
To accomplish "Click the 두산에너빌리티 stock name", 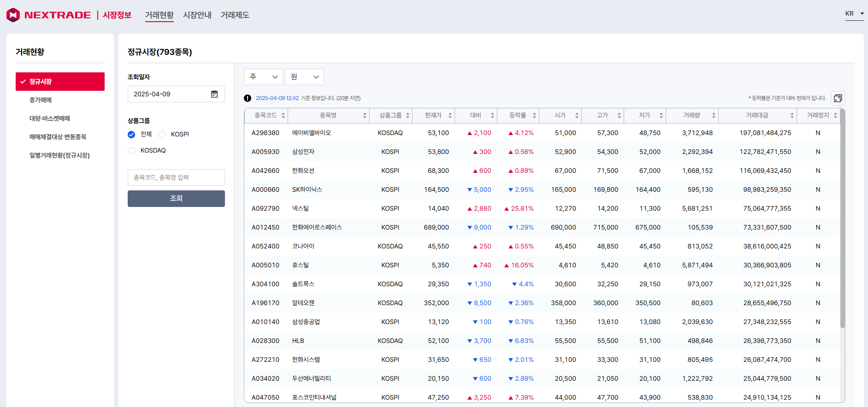I will point(312,378).
